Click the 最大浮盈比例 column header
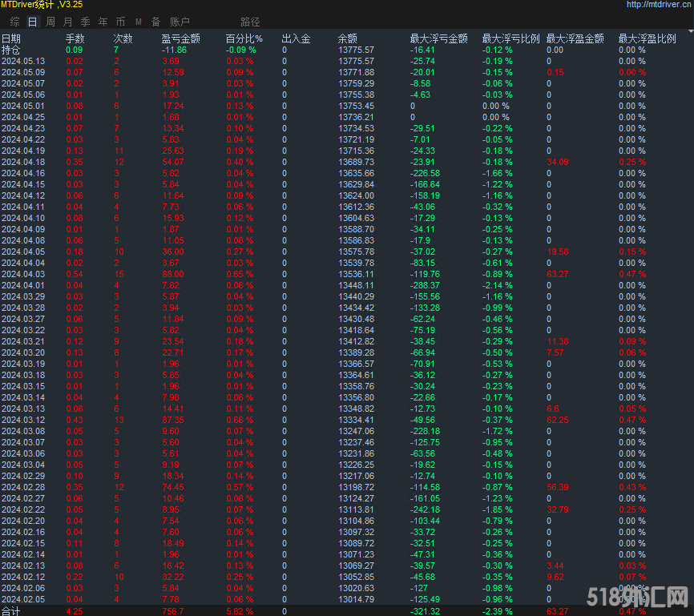 pos(647,38)
